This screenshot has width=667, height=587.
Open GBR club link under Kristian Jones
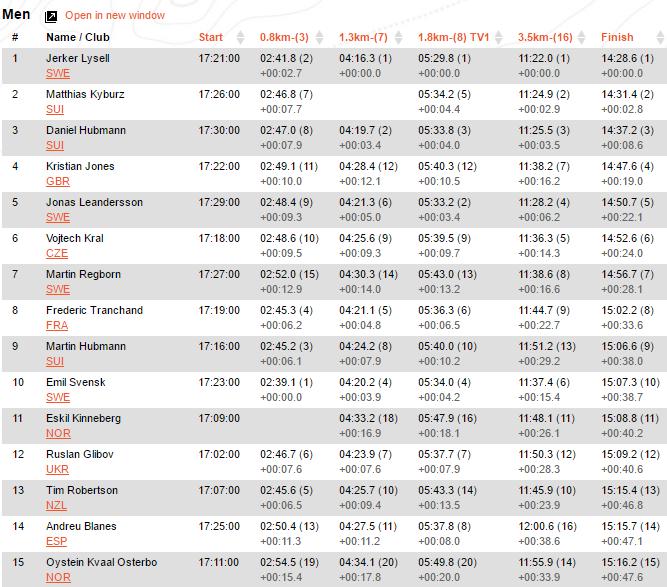pyautogui.click(x=58, y=181)
